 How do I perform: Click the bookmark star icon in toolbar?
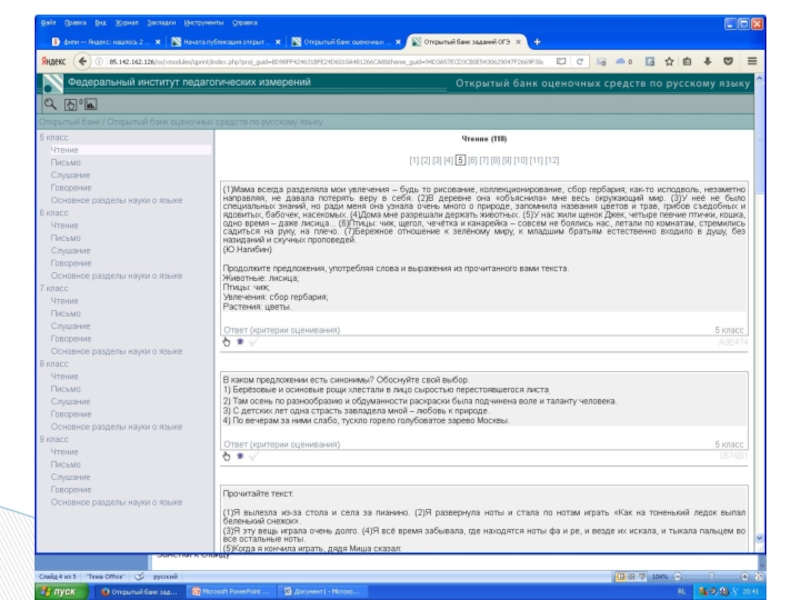[x=671, y=61]
